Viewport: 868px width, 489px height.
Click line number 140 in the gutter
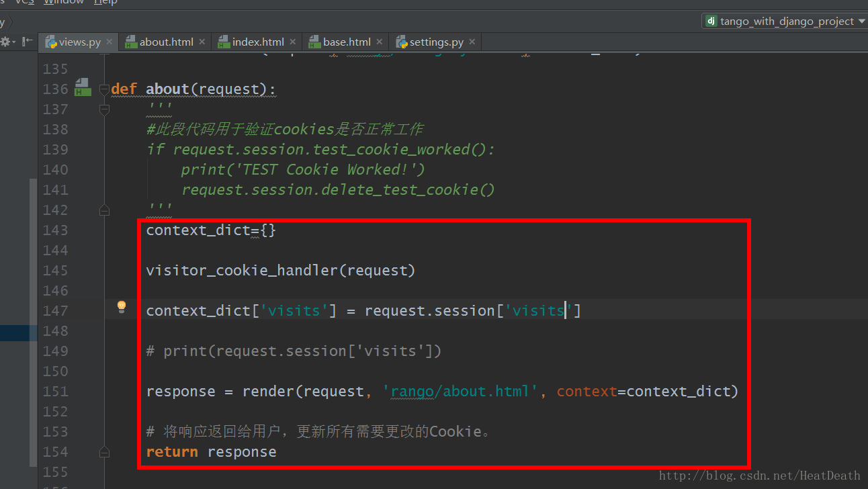[x=56, y=169]
